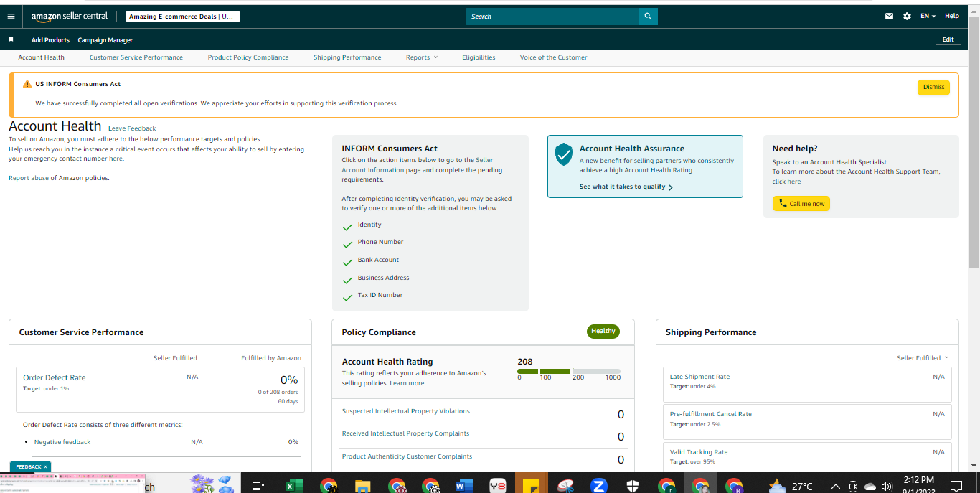Click 'here' link for emergency contact number

point(116,159)
